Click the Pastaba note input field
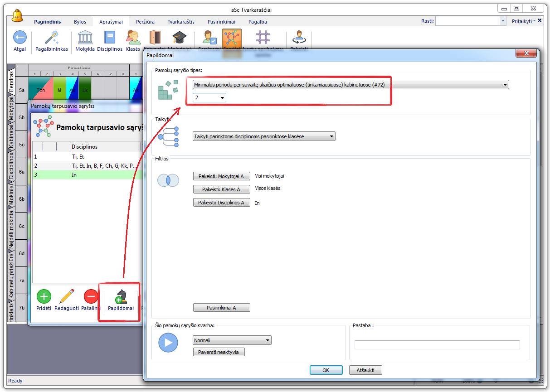 [437, 345]
